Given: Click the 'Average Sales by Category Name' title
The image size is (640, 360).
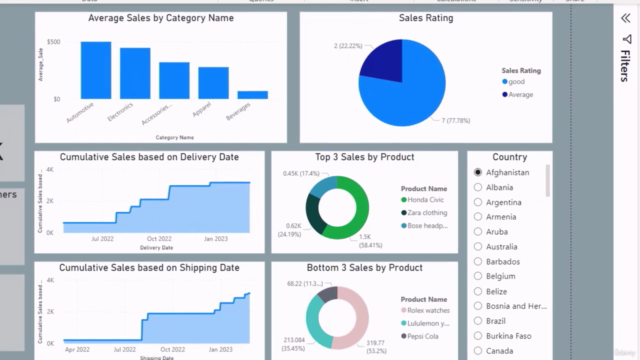Looking at the screenshot, I should [161, 18].
